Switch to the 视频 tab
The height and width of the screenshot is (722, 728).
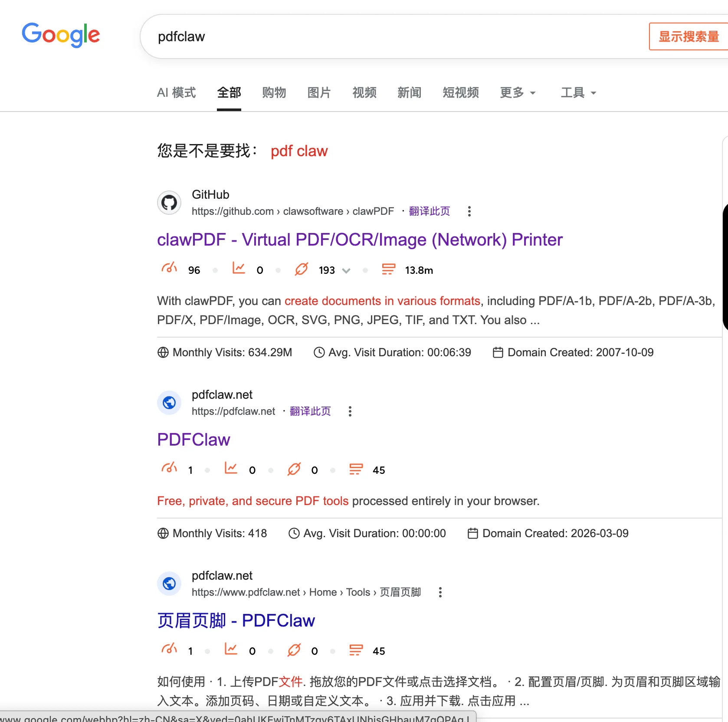pyautogui.click(x=364, y=92)
